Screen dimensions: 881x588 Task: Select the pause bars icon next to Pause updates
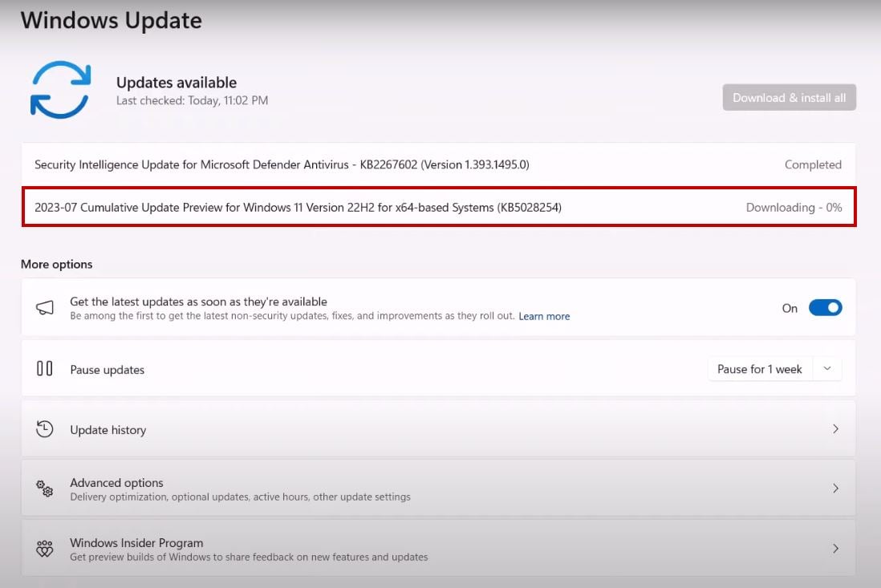pos(44,369)
